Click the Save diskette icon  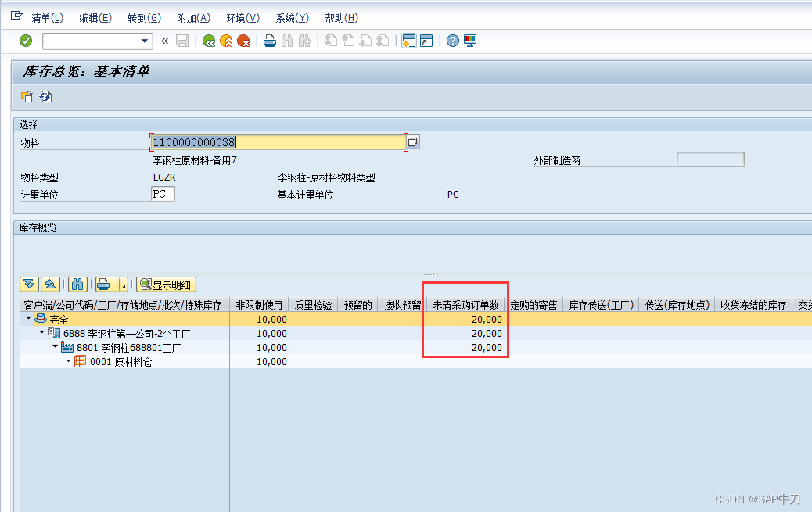pyautogui.click(x=182, y=41)
